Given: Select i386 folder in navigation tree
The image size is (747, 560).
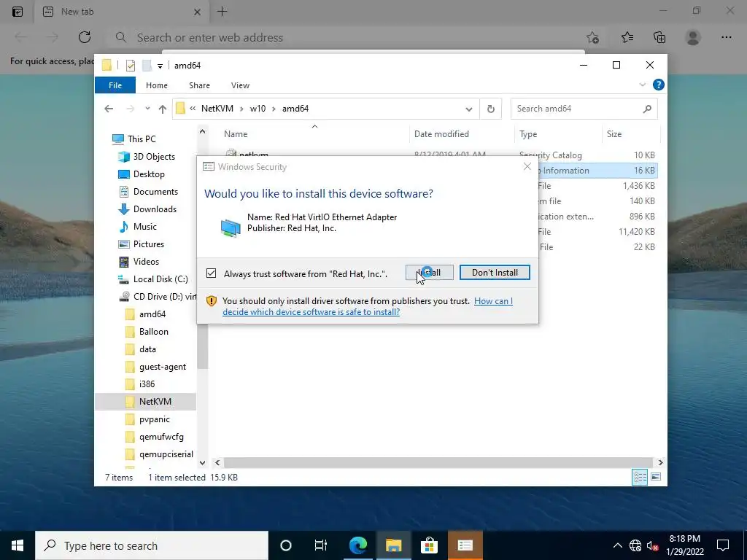Looking at the screenshot, I should pyautogui.click(x=147, y=384).
